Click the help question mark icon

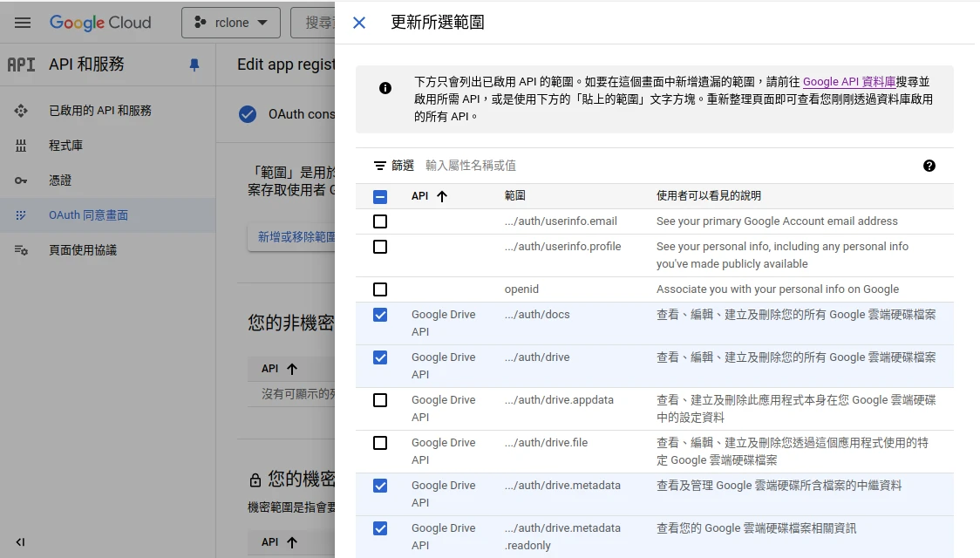(929, 166)
